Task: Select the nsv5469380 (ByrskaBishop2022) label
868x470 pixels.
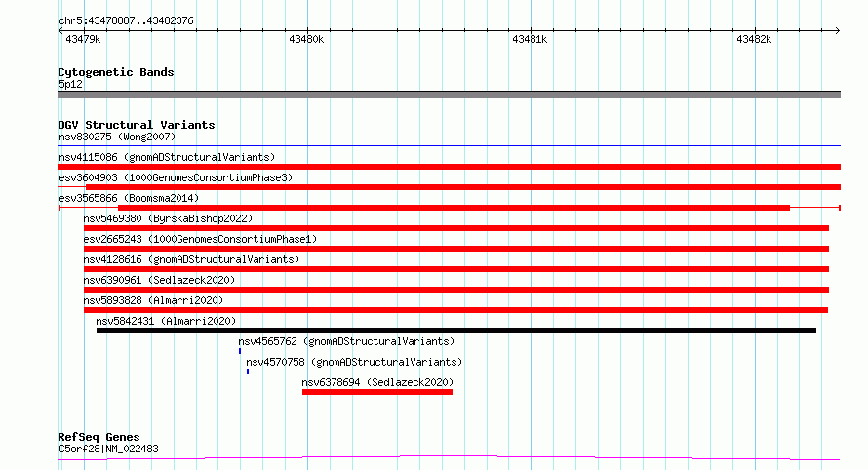Action: click(x=168, y=218)
